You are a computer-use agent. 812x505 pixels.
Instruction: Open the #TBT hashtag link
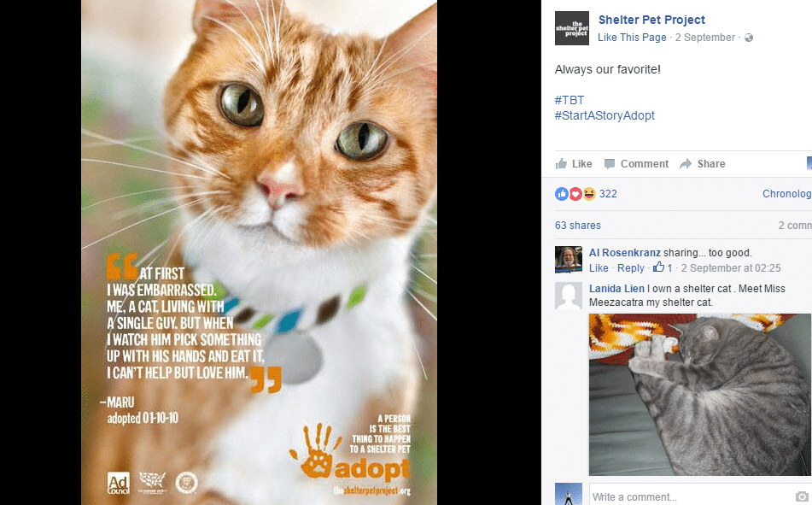pos(570,100)
